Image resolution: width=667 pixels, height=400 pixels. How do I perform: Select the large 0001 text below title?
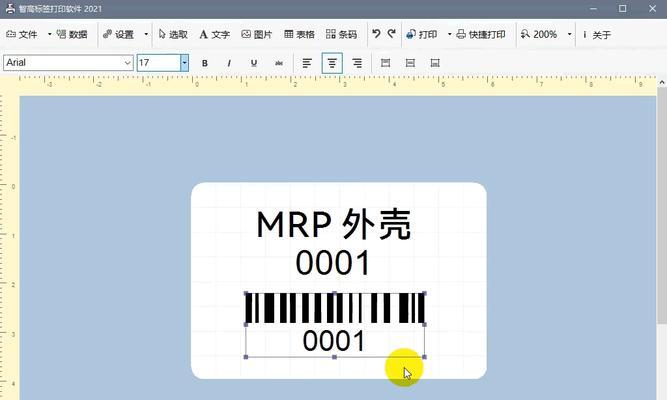pyautogui.click(x=333, y=263)
